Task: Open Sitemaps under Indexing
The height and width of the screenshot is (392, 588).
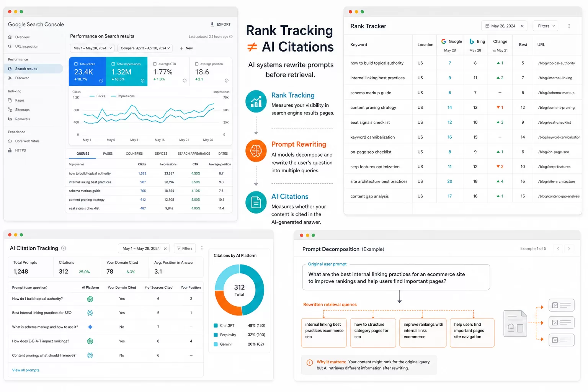Action: [x=22, y=110]
